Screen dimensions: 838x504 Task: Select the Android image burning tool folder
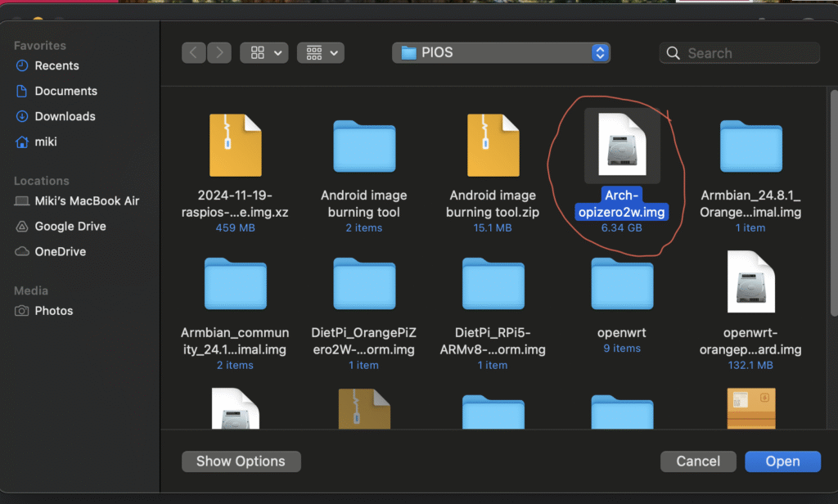(x=364, y=146)
